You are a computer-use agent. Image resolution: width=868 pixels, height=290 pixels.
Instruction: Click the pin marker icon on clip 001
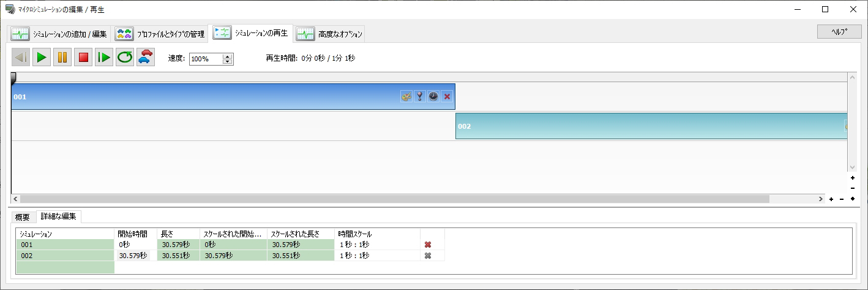coord(420,96)
